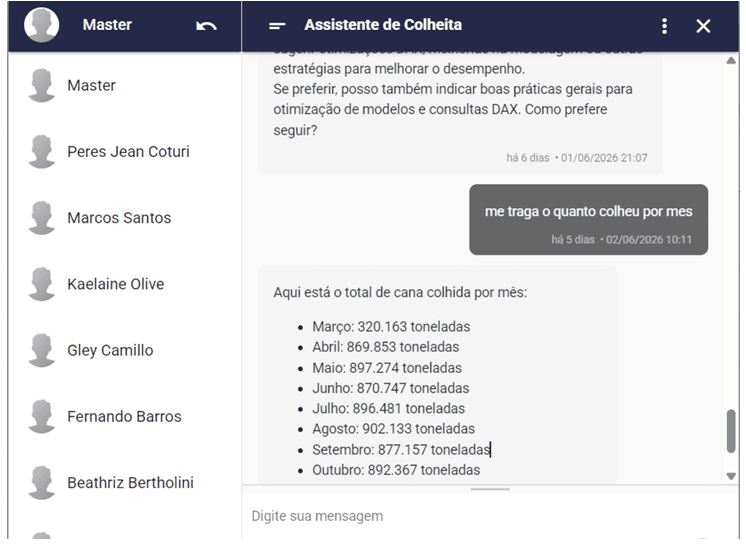Click the chat scrollbar thumb
746x554 pixels.
tap(731, 431)
